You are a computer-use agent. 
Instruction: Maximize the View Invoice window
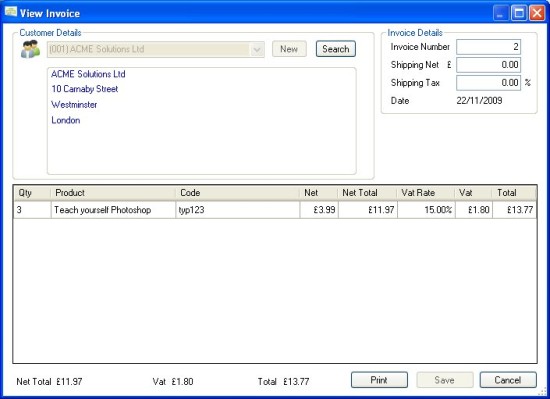(519, 13)
